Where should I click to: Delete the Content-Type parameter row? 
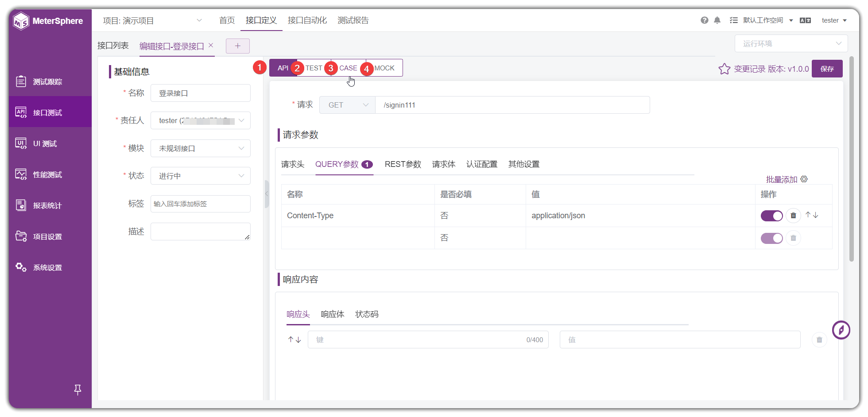793,216
